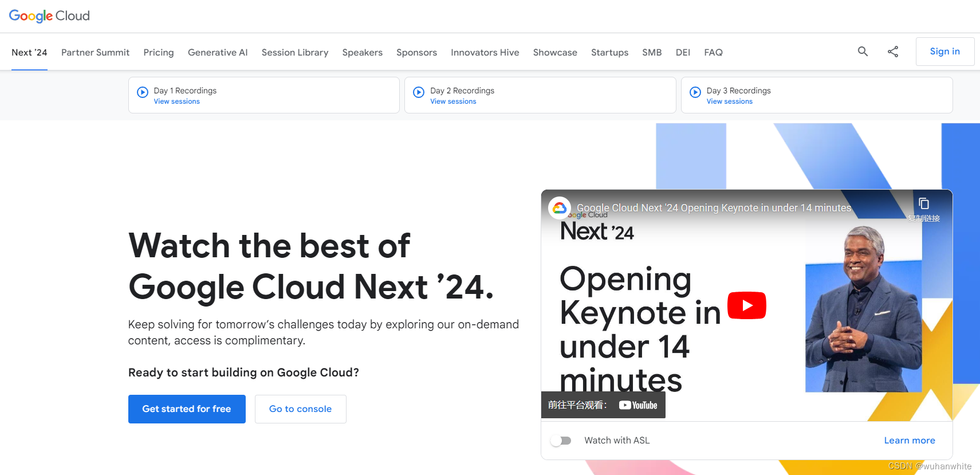The height and width of the screenshot is (475, 980).
Task: Open the DEI tab
Action: (x=683, y=52)
